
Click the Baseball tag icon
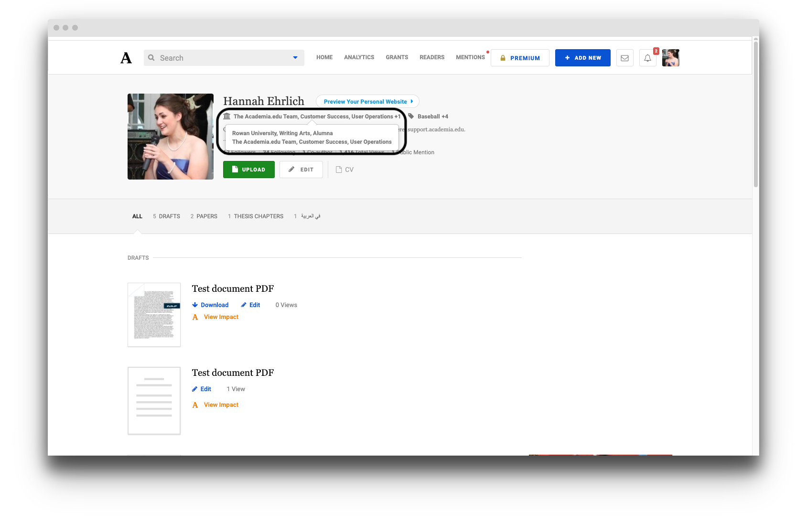click(411, 116)
